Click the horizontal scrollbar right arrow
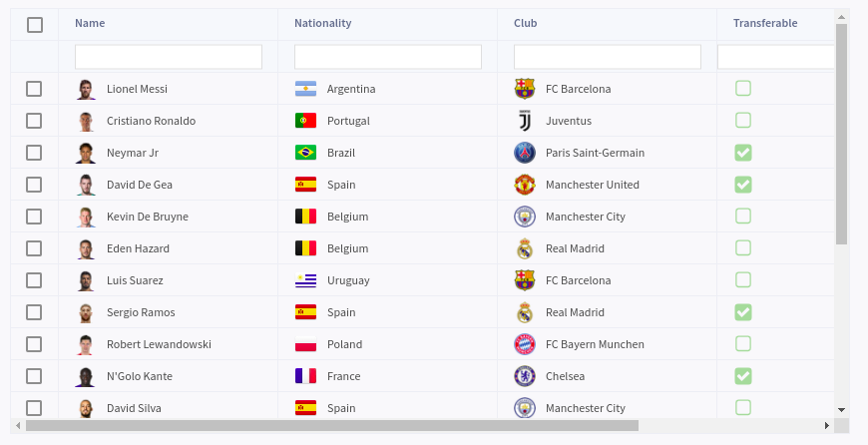Screen dimensions: 868x445 tap(826, 425)
